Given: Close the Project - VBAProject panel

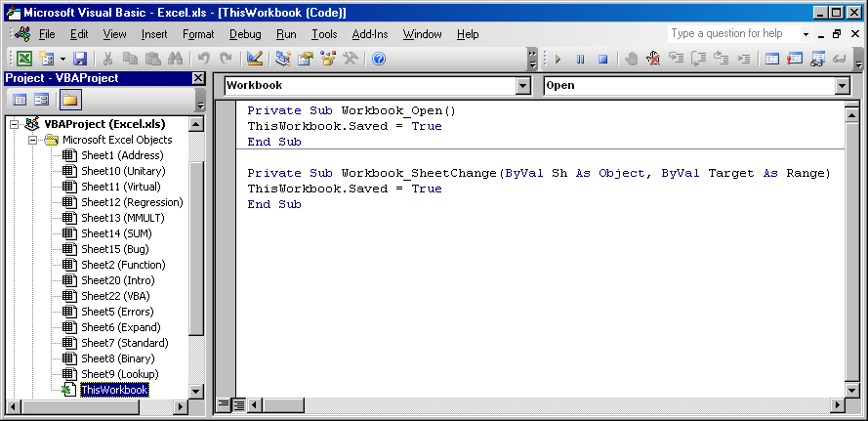Looking at the screenshot, I should click(x=197, y=79).
